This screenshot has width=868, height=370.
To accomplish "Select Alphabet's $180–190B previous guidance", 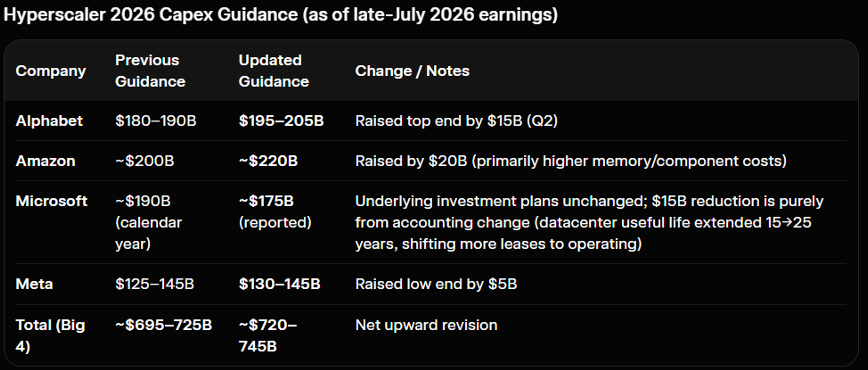I will [156, 121].
